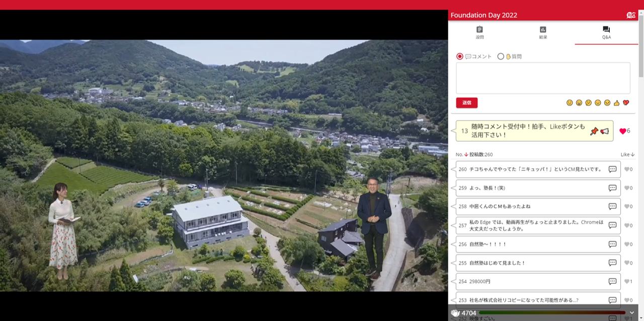Open reply bubble for comment 254
This screenshot has height=321, width=644.
pyautogui.click(x=612, y=281)
